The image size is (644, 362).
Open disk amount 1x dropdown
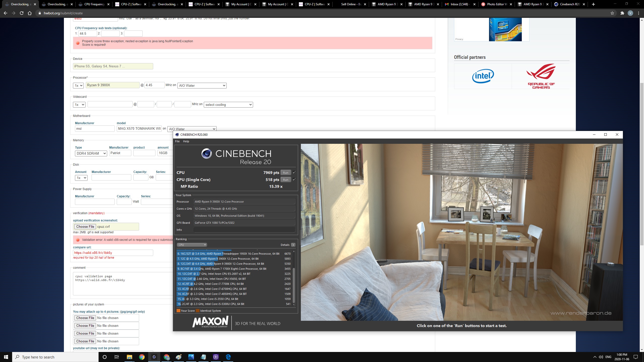[x=81, y=178]
